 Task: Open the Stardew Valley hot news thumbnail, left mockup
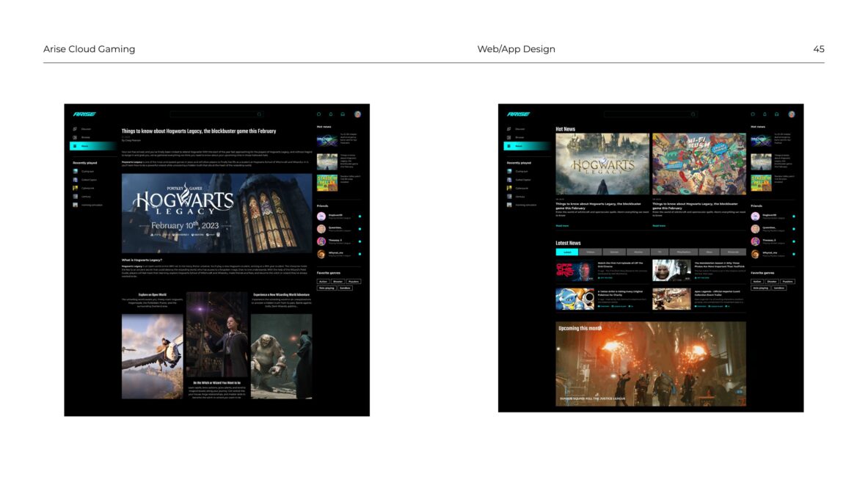pos(327,183)
